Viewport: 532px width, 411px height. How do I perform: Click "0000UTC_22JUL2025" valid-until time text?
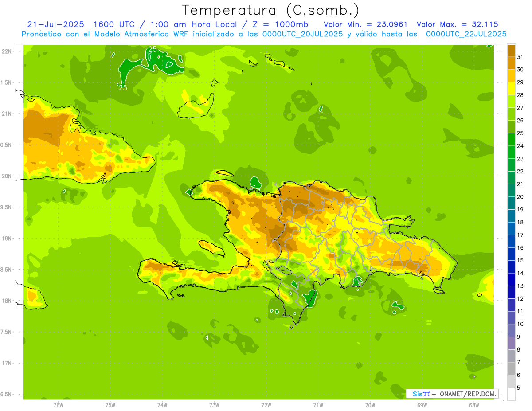click(466, 34)
